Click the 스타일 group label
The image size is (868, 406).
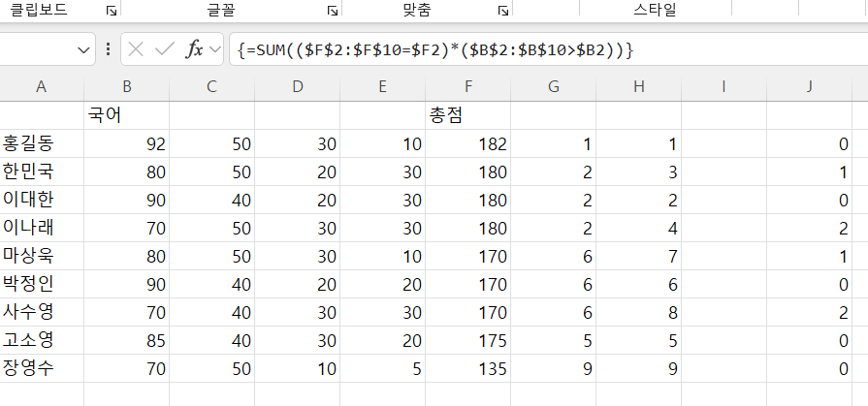click(654, 11)
